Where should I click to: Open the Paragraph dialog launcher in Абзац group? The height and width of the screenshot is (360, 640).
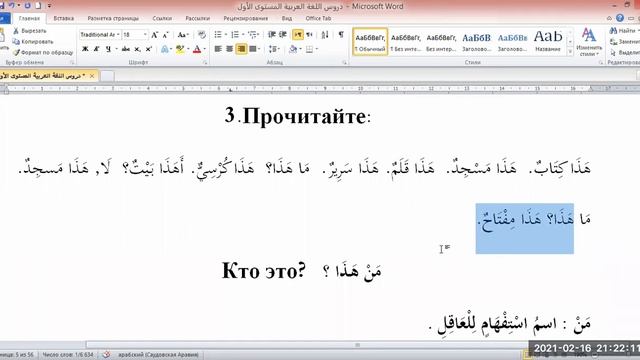click(x=344, y=63)
